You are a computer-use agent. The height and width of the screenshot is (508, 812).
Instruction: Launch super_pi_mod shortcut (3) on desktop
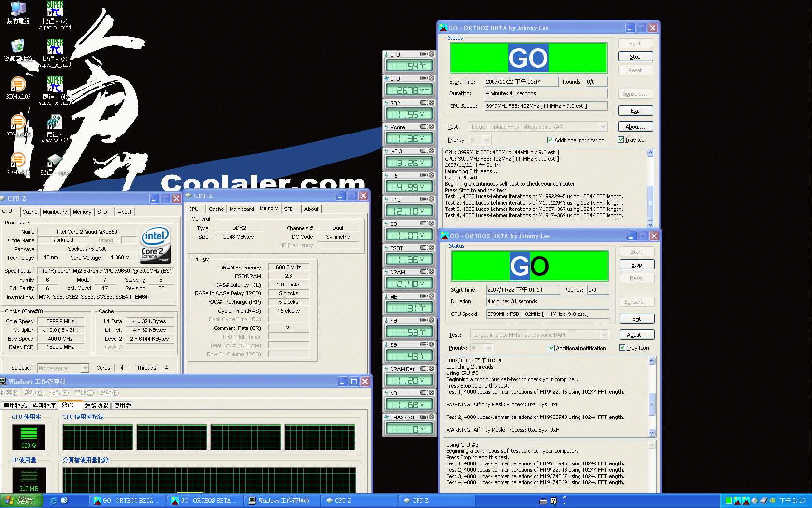tap(55, 53)
